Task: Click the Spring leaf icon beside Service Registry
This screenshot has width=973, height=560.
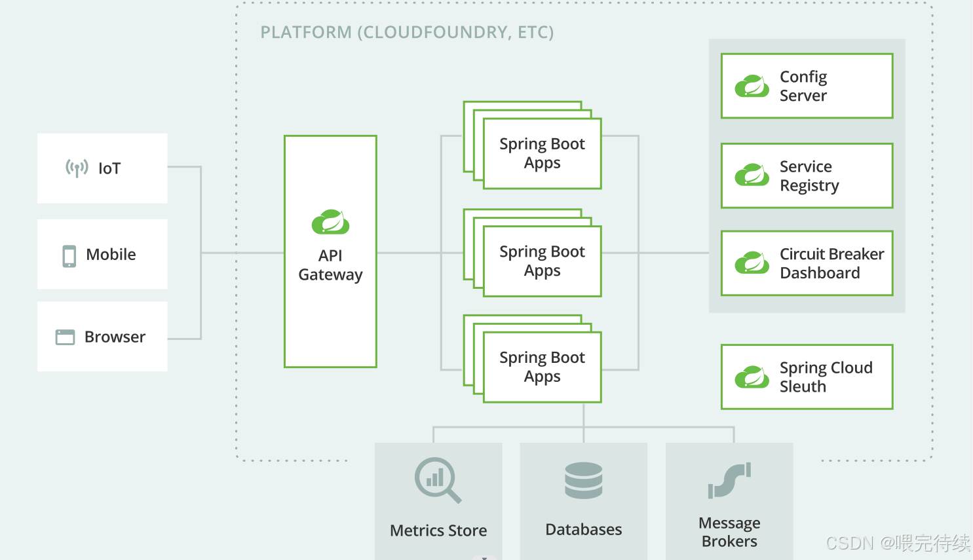Action: [x=752, y=176]
